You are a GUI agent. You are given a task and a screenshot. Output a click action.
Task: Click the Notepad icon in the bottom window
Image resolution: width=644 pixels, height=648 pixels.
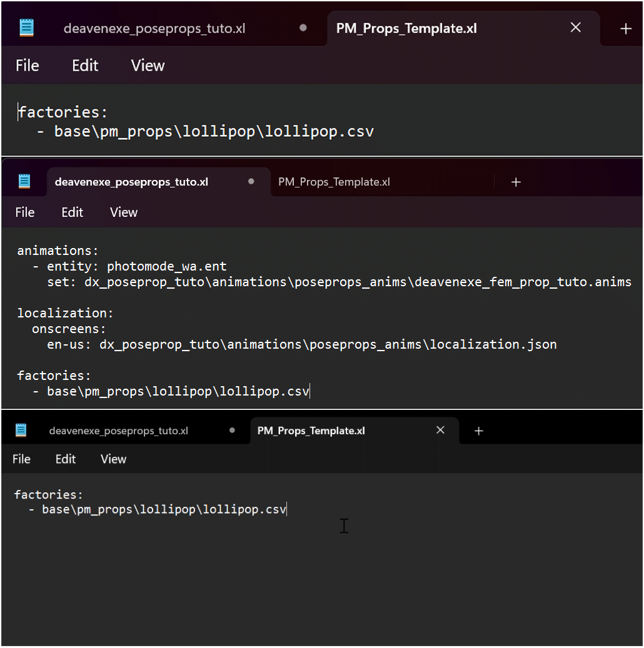(21, 431)
